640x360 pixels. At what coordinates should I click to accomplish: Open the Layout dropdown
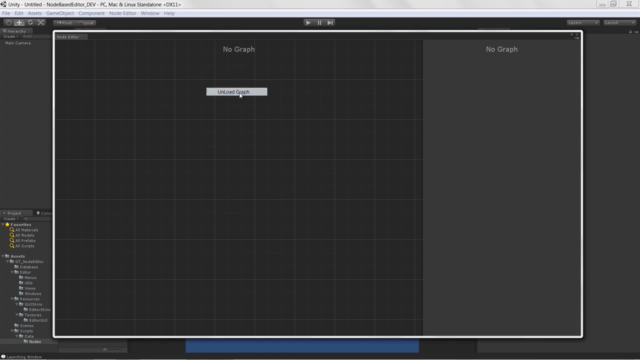click(x=620, y=23)
